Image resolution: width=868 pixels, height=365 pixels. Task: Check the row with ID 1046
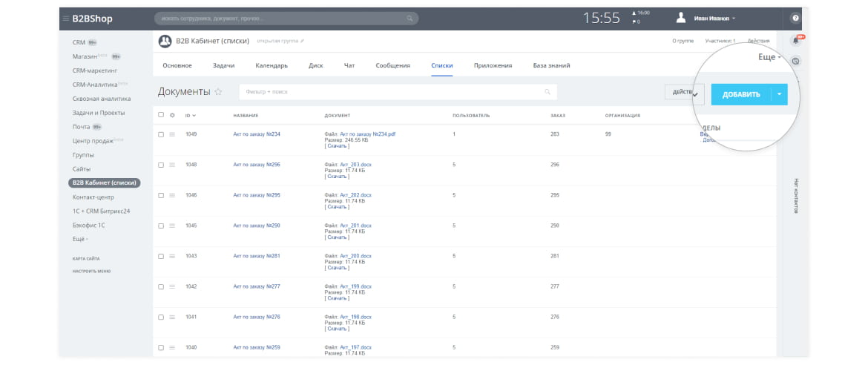pyautogui.click(x=161, y=196)
